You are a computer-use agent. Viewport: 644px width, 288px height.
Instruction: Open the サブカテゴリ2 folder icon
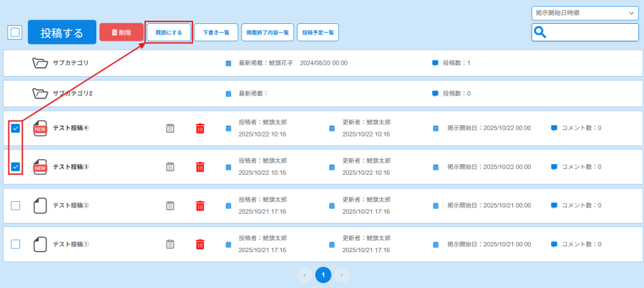click(40, 94)
